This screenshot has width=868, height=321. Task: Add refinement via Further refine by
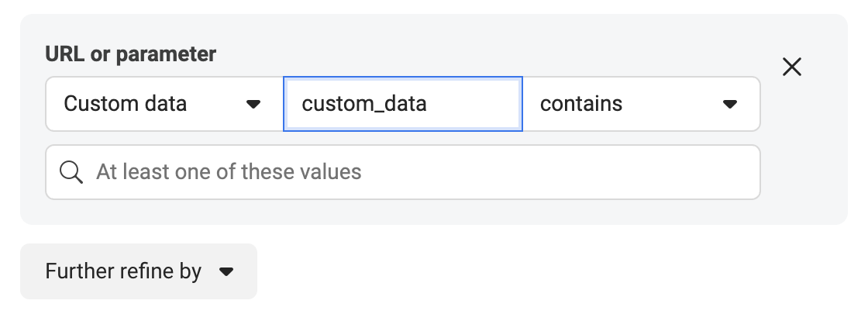[x=139, y=271]
